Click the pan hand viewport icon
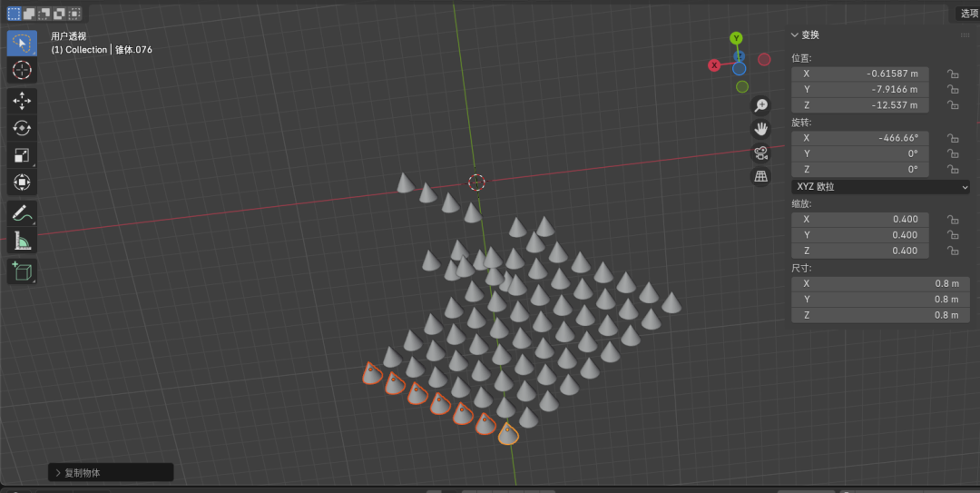This screenshot has width=980, height=493. coord(760,129)
